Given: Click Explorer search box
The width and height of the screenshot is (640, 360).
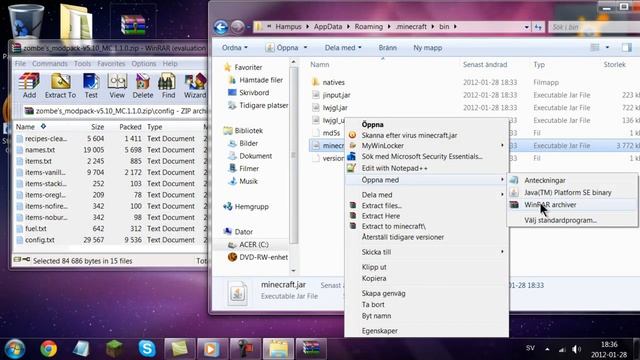Looking at the screenshot, I should point(594,27).
